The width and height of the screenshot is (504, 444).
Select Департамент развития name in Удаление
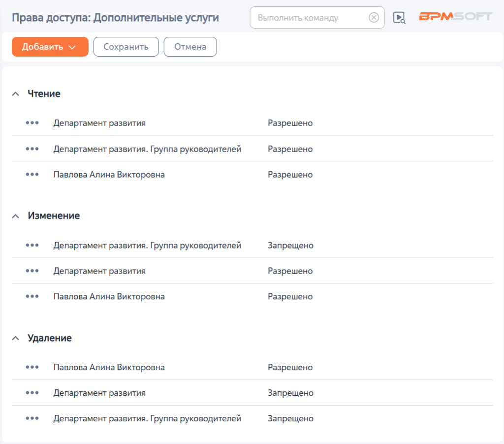(99, 393)
